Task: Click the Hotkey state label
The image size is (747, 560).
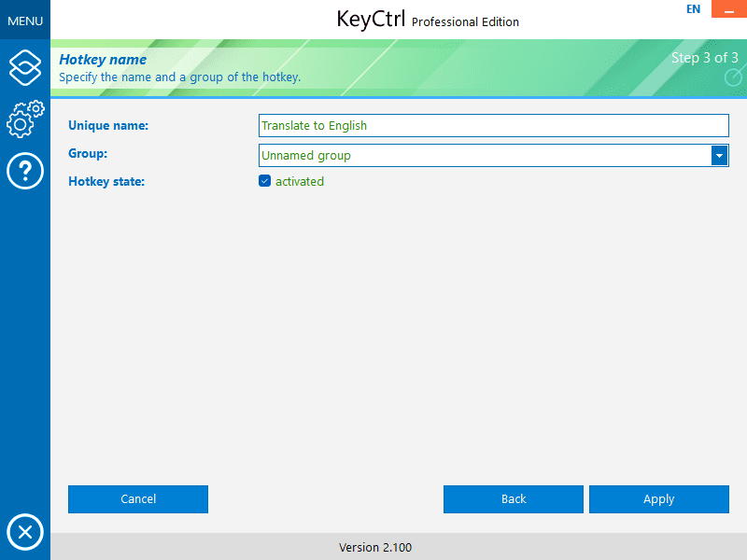Action: coord(106,181)
